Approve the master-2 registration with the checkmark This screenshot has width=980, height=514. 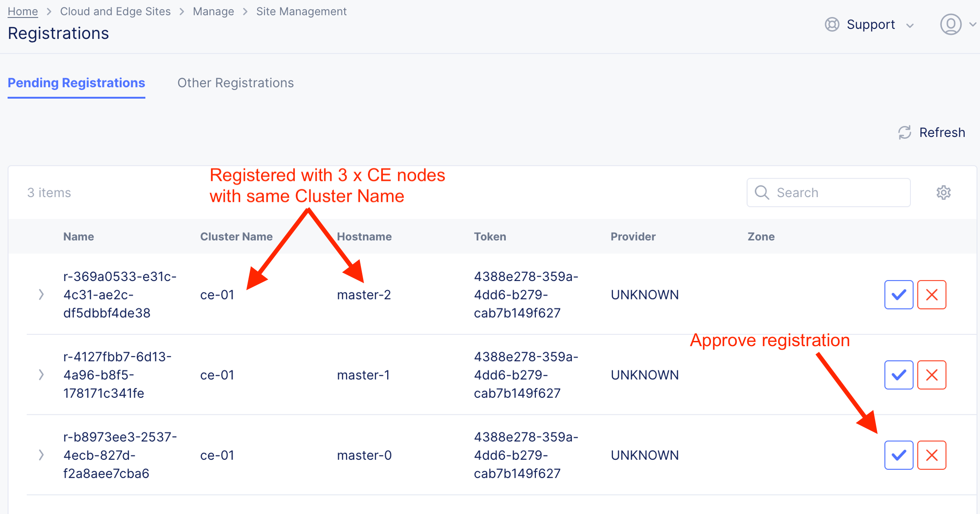898,295
